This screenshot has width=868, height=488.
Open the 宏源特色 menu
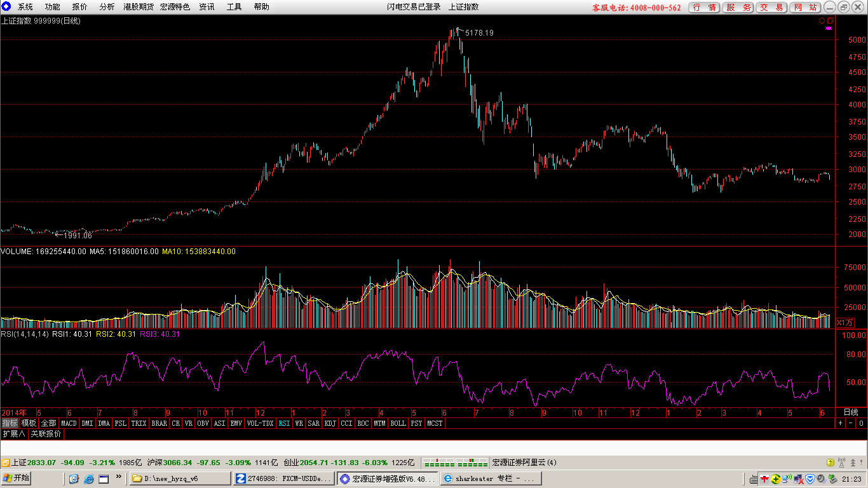point(175,7)
